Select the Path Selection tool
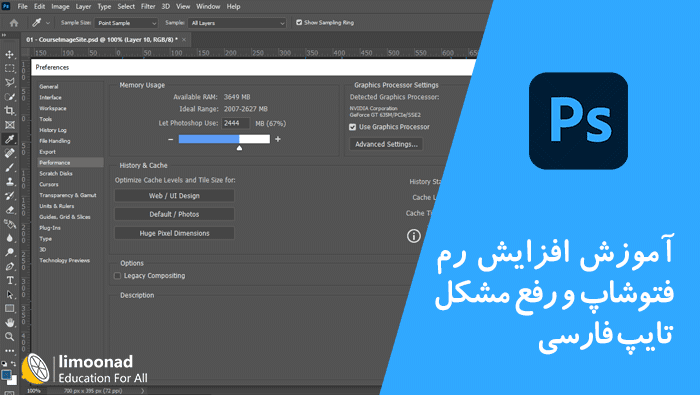This screenshot has width=700, height=395. click(9, 295)
